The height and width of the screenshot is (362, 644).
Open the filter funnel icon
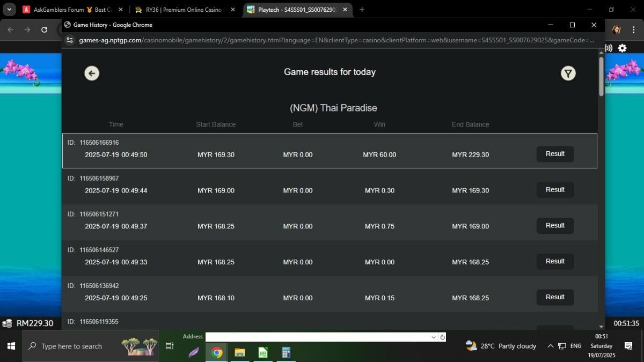tap(568, 73)
